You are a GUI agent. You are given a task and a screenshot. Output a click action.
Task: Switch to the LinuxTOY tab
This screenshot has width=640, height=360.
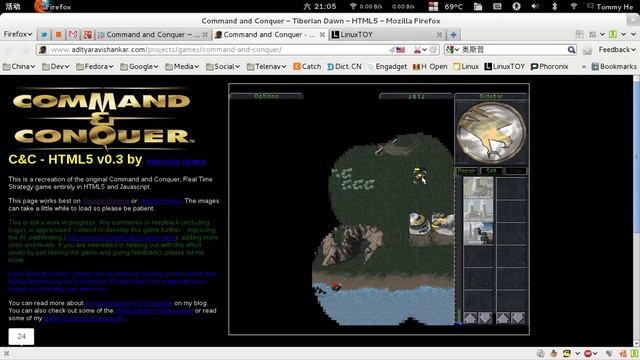(x=387, y=35)
